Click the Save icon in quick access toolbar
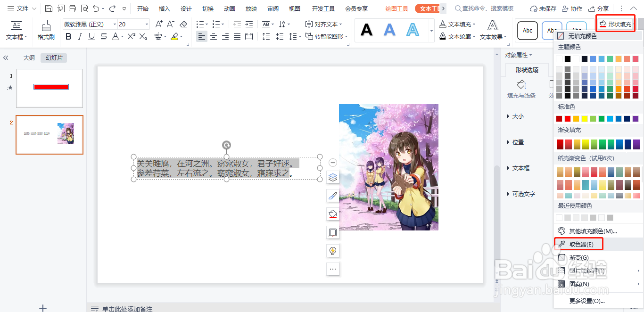Screen dimensions: 644x312 [x=49, y=8]
